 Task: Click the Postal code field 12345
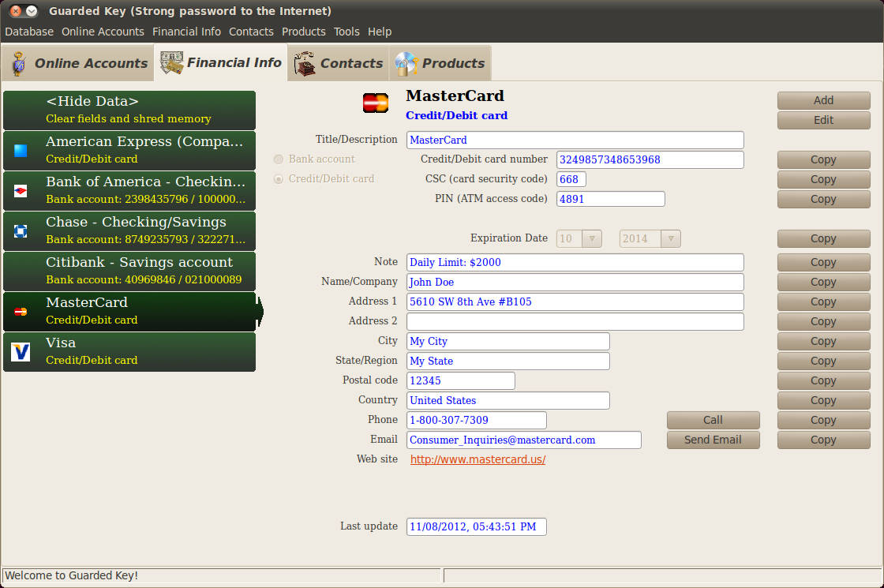[x=461, y=380]
